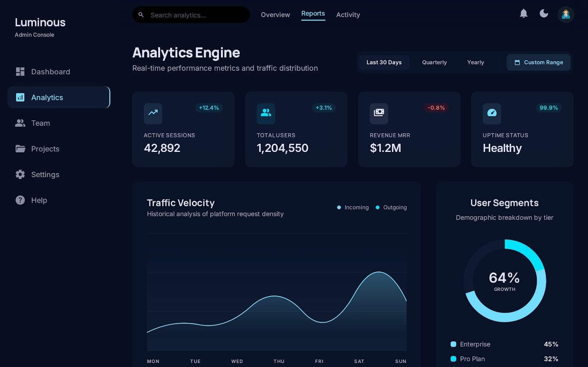
Task: Click the Traffic Velocity peak near SAT
Action: coord(379,272)
